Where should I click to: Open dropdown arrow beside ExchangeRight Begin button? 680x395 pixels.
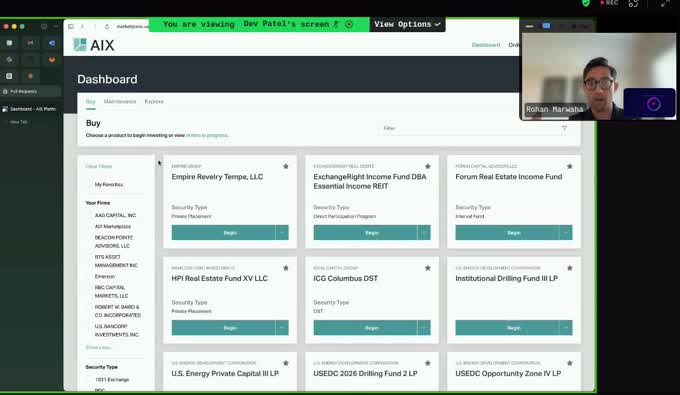tap(424, 233)
